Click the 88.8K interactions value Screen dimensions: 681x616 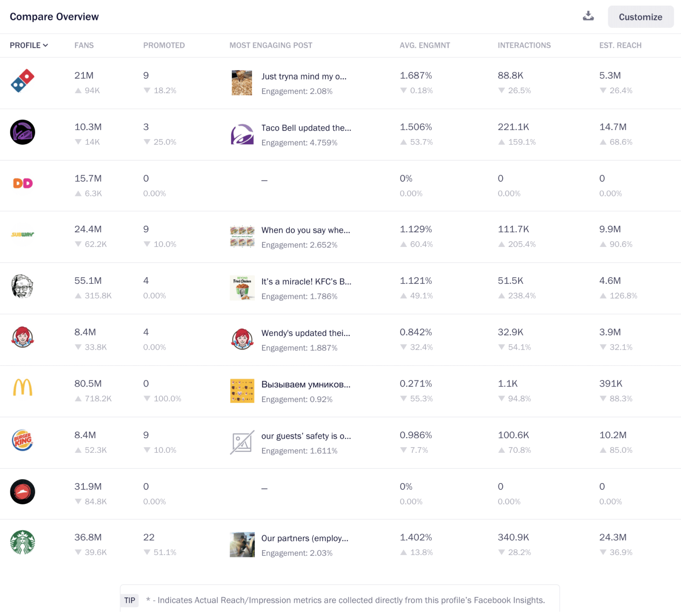tap(510, 75)
